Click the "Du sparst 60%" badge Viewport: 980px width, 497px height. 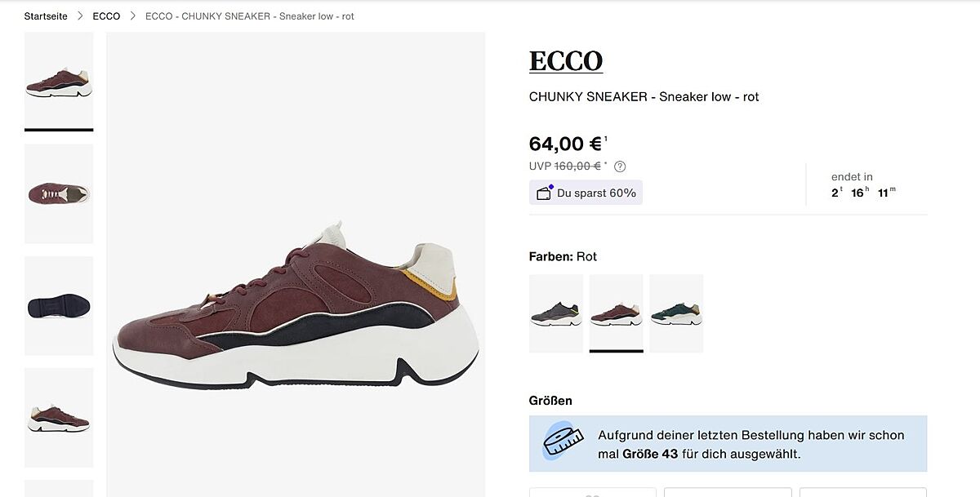click(x=586, y=193)
